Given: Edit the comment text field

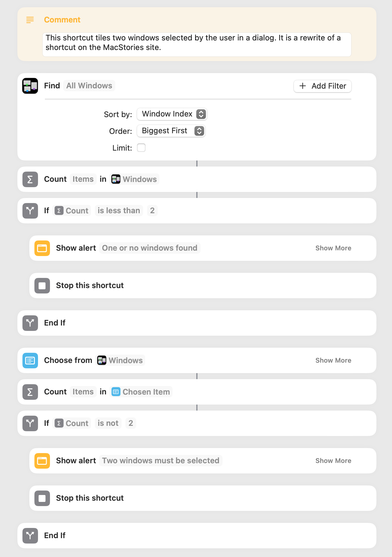Looking at the screenshot, I should [x=197, y=45].
